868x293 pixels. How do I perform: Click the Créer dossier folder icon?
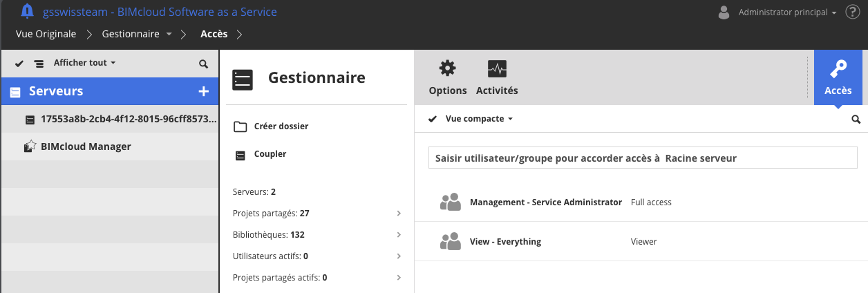[240, 126]
